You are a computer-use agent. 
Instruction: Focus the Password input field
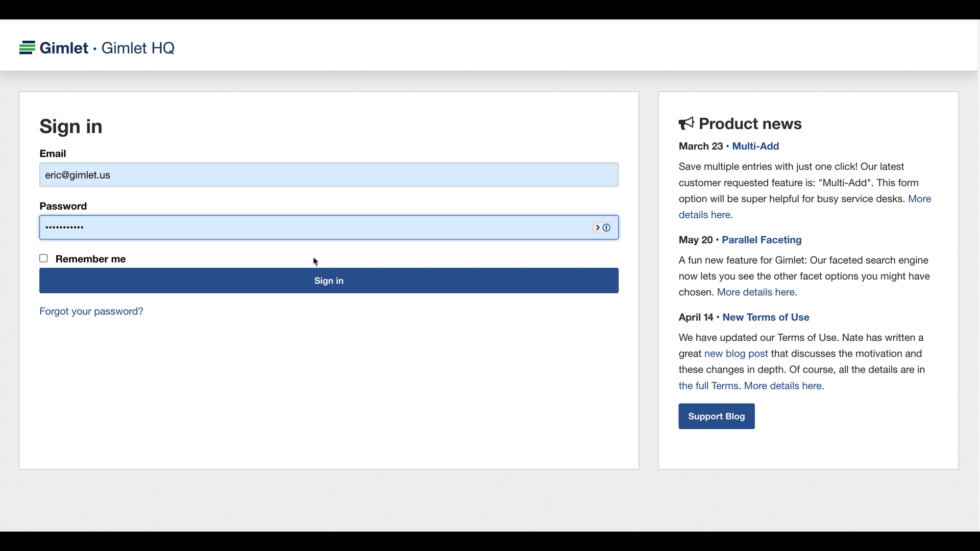[x=329, y=228]
